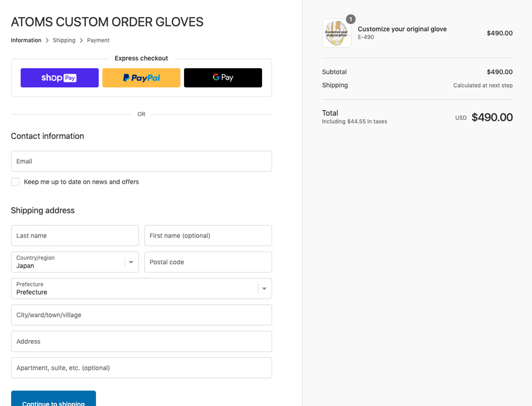This screenshot has height=406, width=532.
Task: Select the First name optional field
Action: (x=208, y=235)
